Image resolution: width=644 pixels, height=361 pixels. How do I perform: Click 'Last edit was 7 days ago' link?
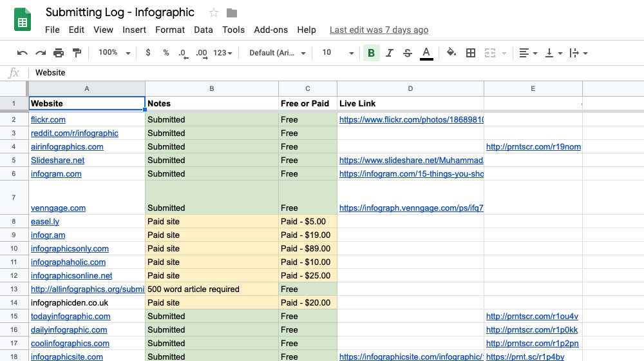pyautogui.click(x=379, y=30)
